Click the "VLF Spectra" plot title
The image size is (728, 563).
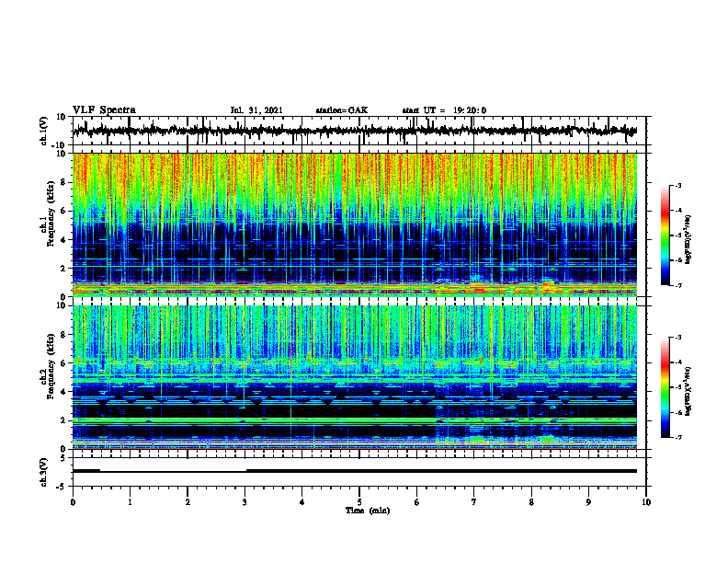104,110
